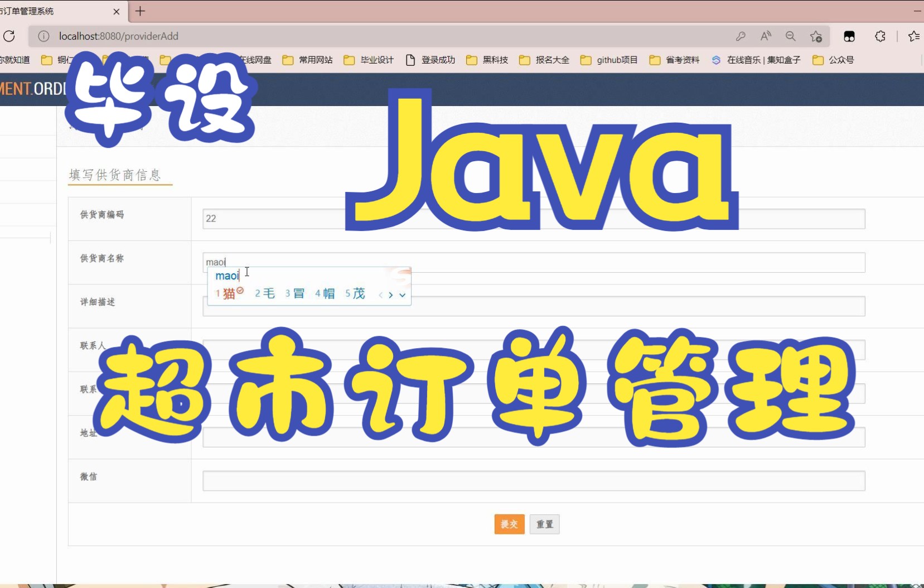The image size is (924, 588).
Task: Open the 毕业设计 bookmarks folder
Action: pyautogui.click(x=369, y=60)
